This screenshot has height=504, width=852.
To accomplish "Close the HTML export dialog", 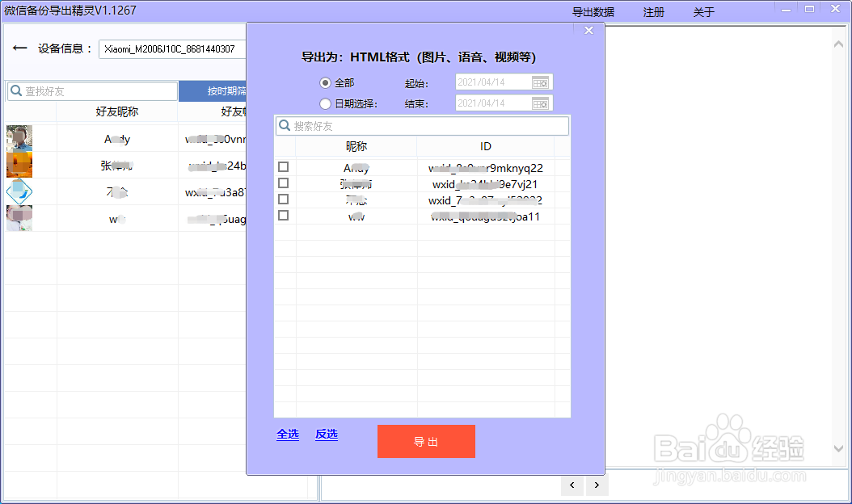I will 588,31.
